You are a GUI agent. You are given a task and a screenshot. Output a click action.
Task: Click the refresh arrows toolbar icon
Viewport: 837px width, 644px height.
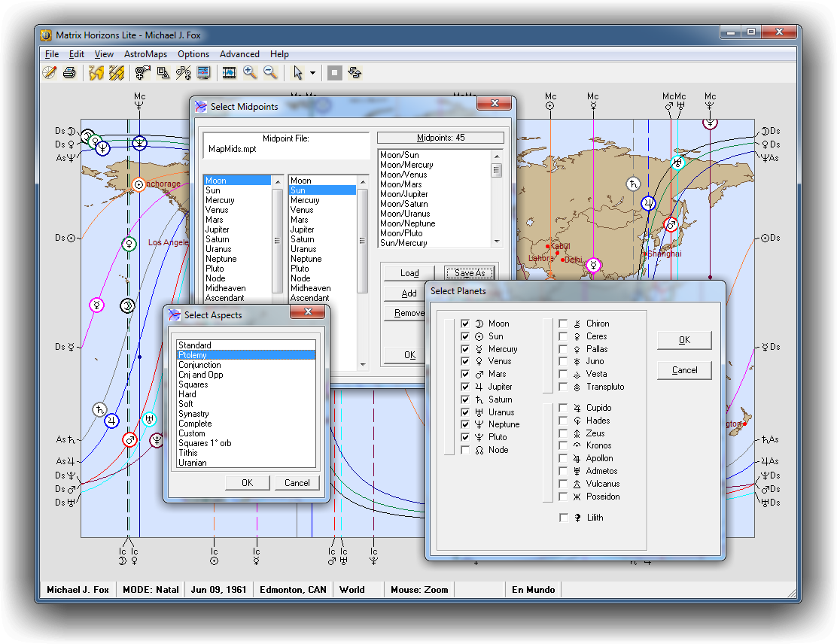point(355,73)
